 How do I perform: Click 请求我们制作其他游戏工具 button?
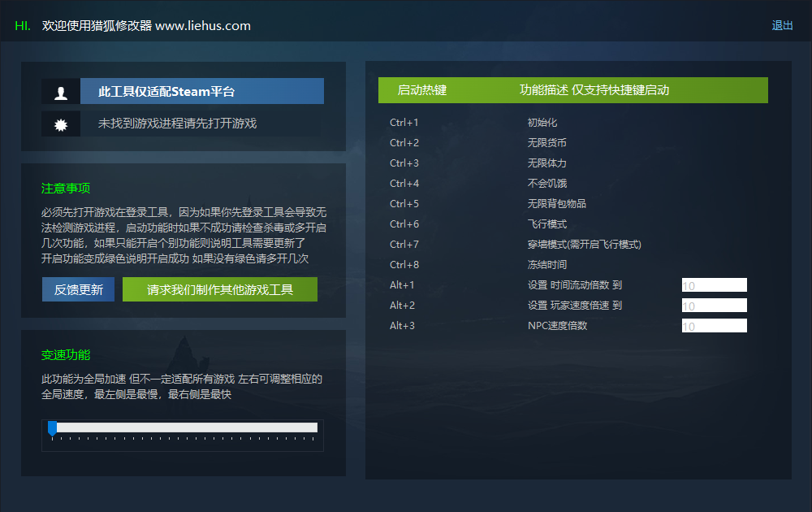[220, 289]
